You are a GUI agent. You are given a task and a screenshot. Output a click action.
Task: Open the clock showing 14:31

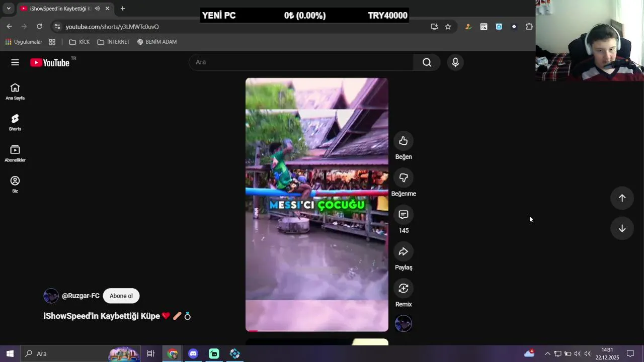[x=607, y=353]
